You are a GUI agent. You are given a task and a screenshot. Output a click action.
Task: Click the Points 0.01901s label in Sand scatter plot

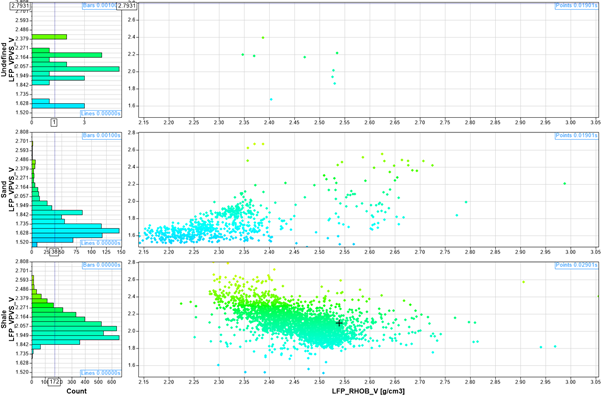point(576,136)
